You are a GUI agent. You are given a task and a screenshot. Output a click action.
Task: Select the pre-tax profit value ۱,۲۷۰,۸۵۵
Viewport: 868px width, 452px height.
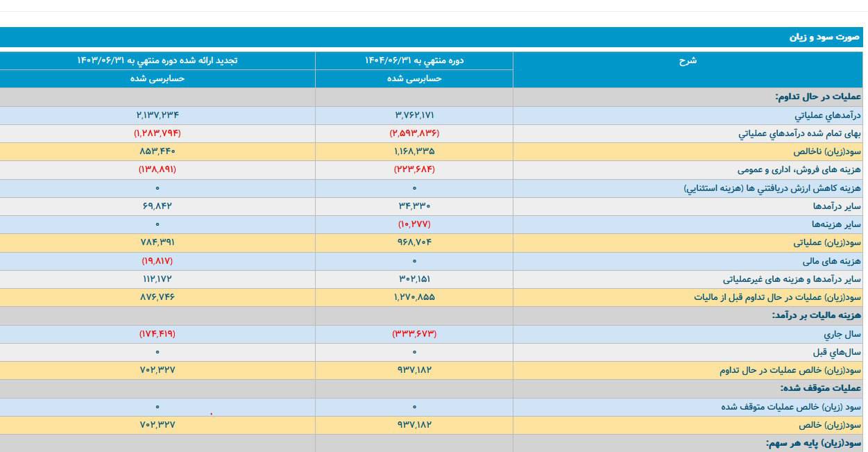tap(414, 297)
